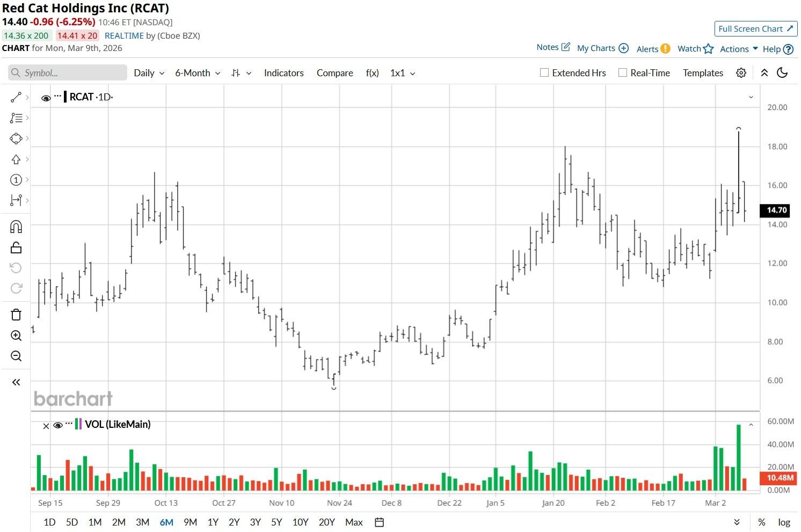Expand more options with bottom double chevron
The image size is (801, 532).
tap(737, 522)
